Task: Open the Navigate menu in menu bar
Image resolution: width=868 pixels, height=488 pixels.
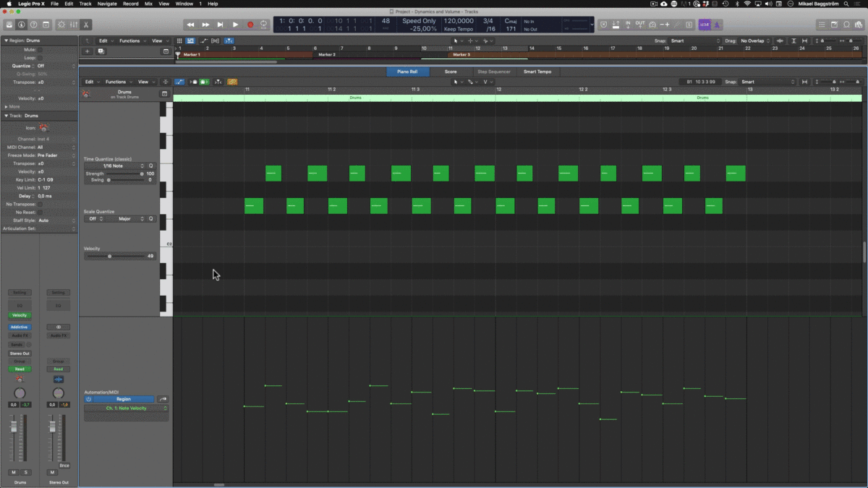Action: (107, 4)
